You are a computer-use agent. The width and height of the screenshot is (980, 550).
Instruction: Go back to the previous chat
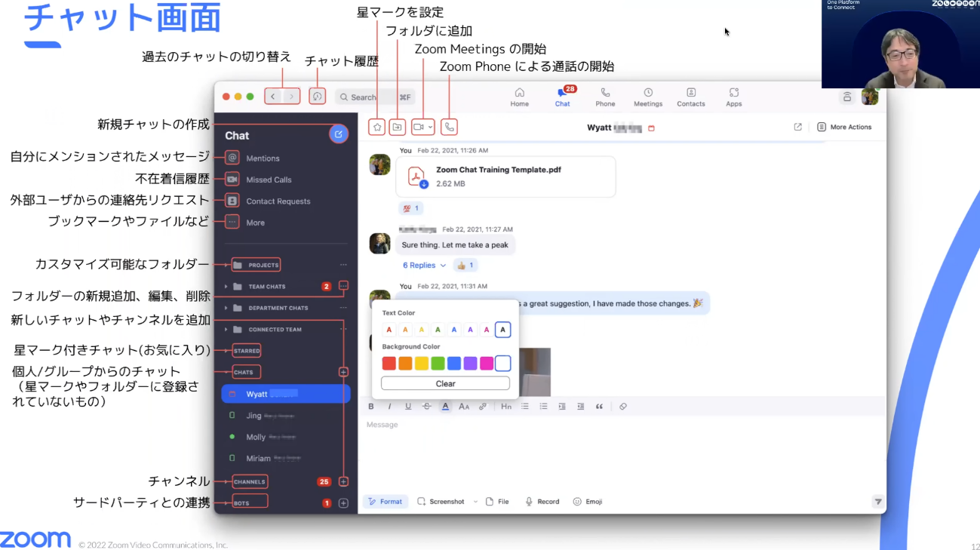click(x=273, y=97)
